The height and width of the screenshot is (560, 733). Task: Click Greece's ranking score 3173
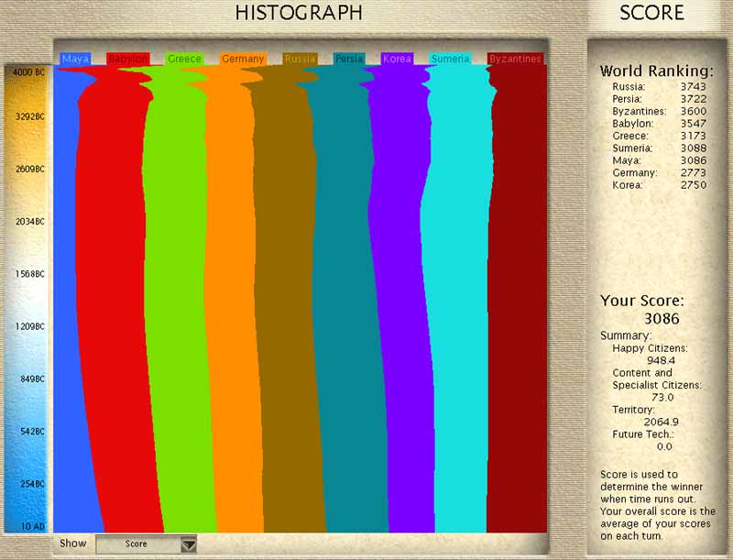coord(694,136)
